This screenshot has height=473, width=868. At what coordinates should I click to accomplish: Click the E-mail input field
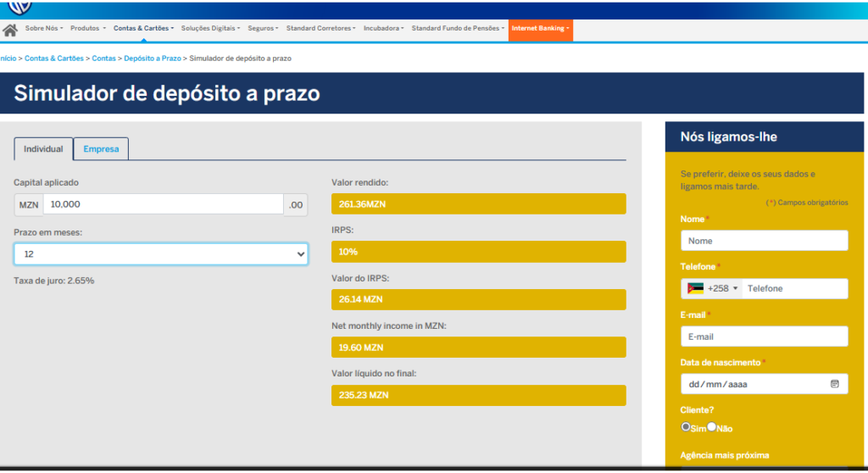point(764,337)
